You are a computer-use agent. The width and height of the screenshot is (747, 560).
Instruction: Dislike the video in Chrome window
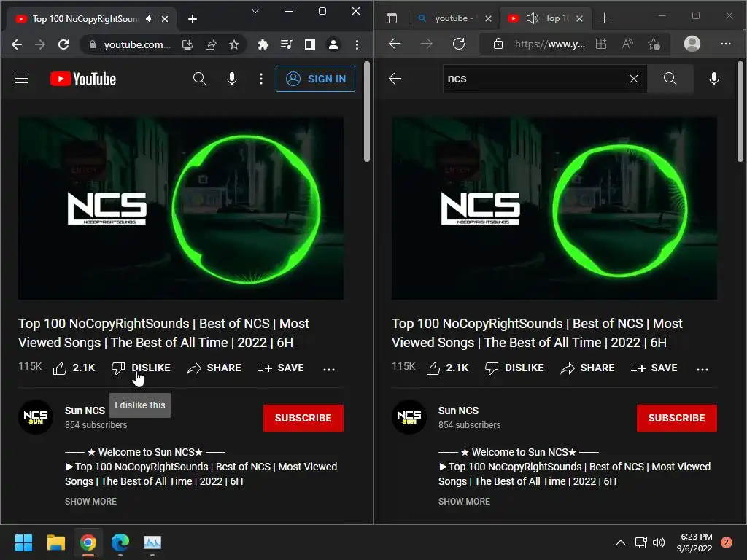coord(141,368)
